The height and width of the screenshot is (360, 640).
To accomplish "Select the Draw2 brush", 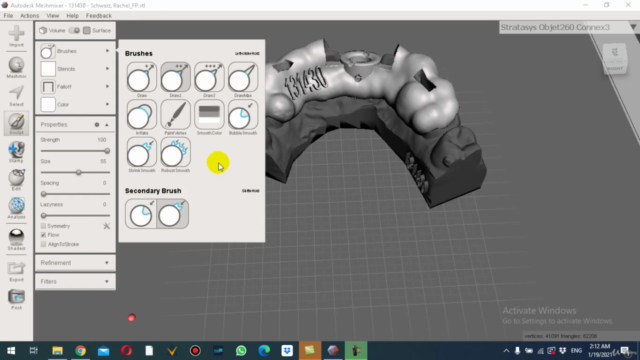I will pyautogui.click(x=176, y=77).
